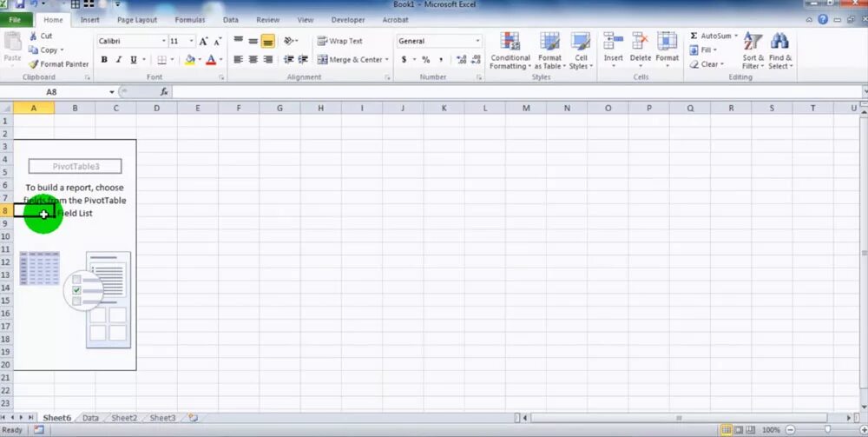Click Merge & Center button

[x=349, y=59]
